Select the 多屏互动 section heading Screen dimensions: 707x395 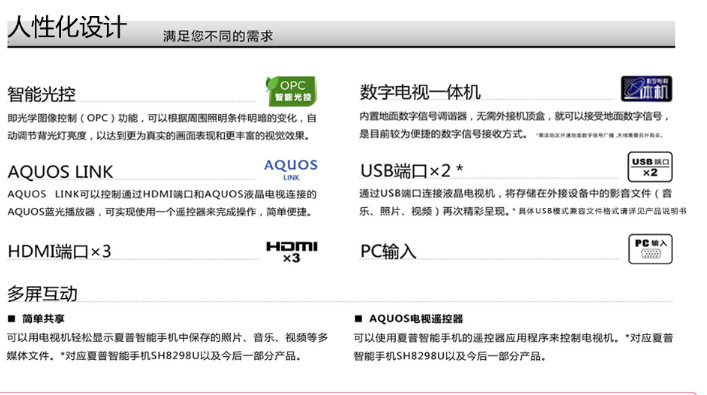(42, 294)
